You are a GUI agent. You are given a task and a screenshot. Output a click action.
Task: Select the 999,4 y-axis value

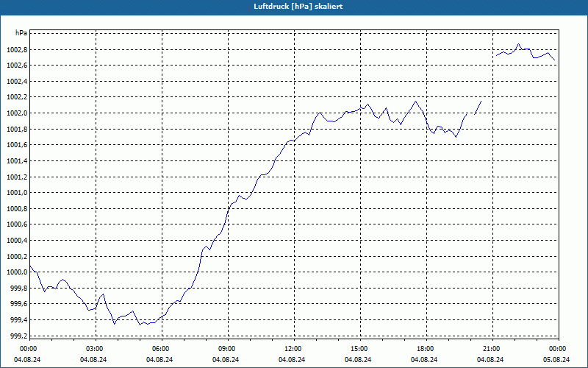click(x=18, y=320)
